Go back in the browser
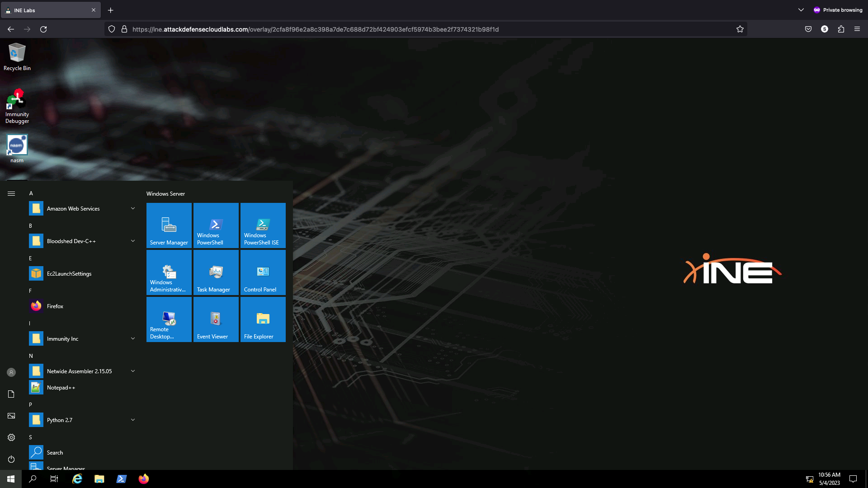The image size is (868, 488). pos(11,29)
